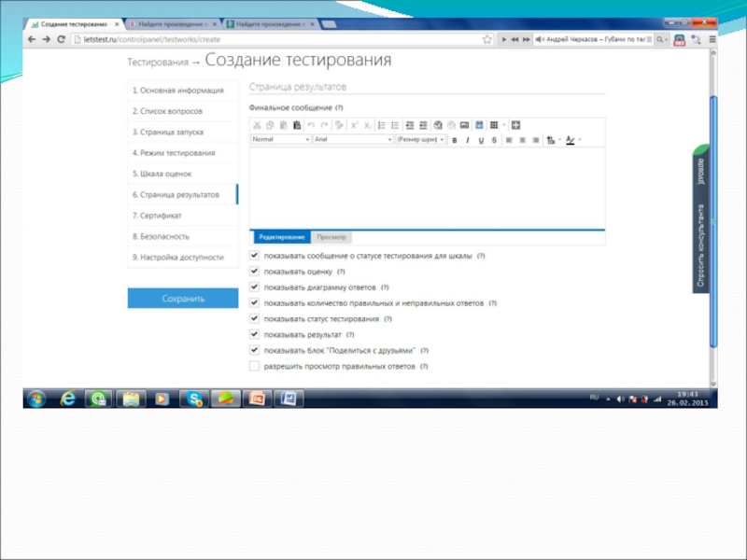Select '2. Список вопросов' menu item

coord(183,111)
